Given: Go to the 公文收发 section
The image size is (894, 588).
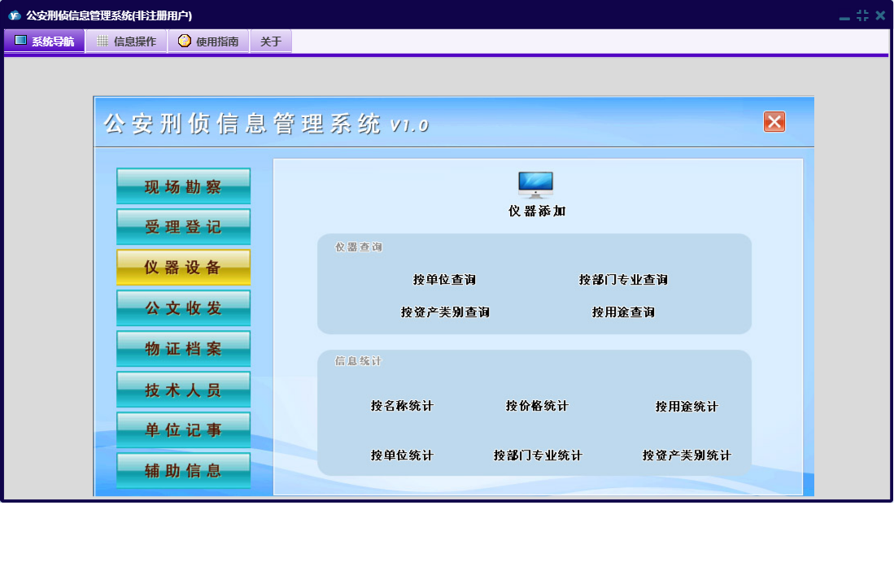Looking at the screenshot, I should pyautogui.click(x=183, y=308).
